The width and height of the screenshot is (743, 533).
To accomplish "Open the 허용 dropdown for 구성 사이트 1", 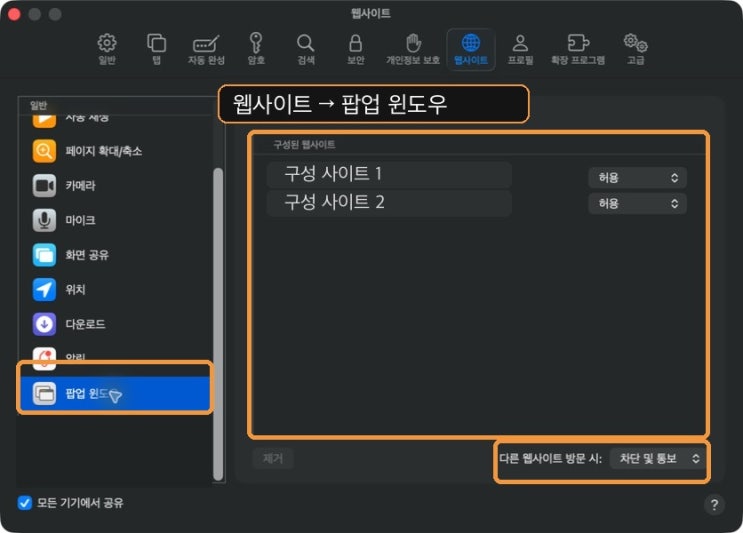I will [x=637, y=178].
